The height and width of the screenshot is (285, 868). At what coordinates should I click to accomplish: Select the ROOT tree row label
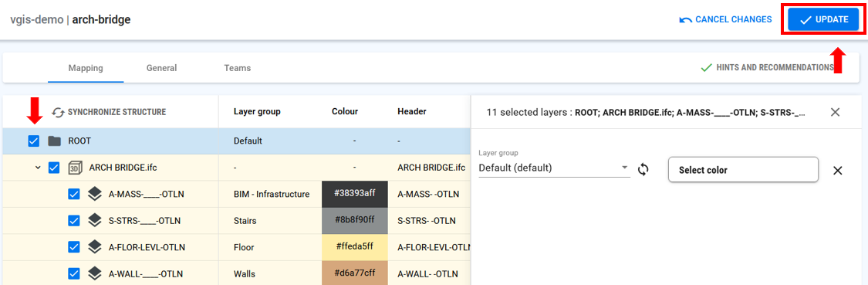79,141
